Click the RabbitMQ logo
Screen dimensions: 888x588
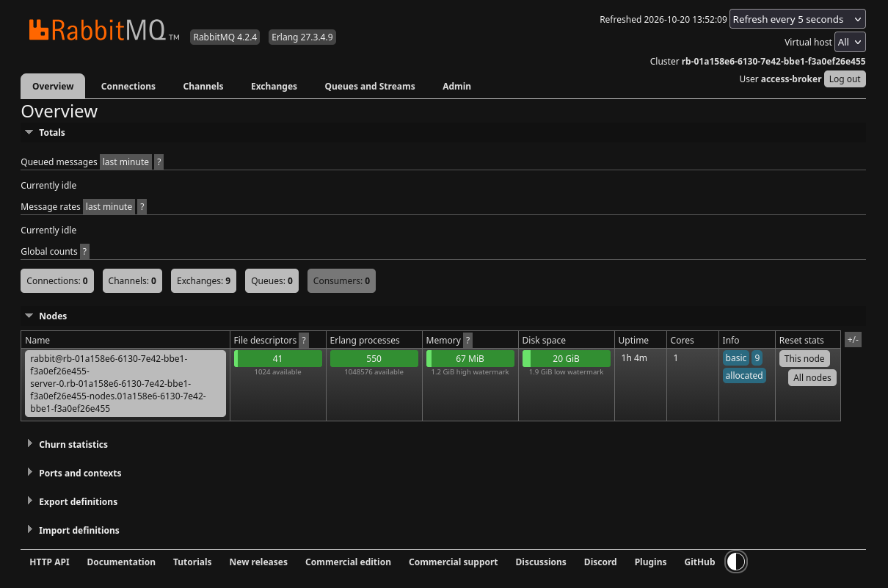(x=104, y=30)
